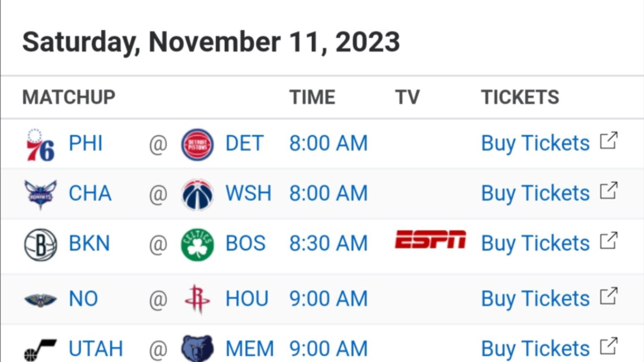Open the PHI team link

(x=86, y=143)
